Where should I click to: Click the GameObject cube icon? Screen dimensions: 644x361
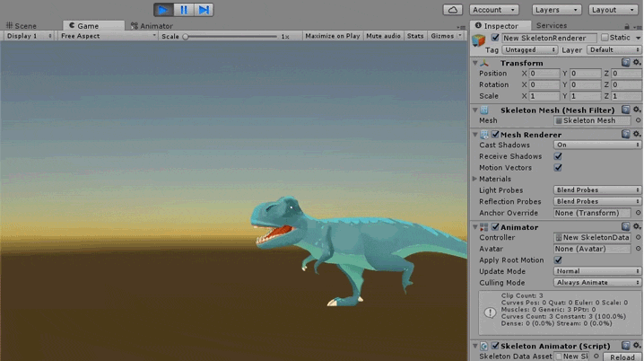[479, 40]
